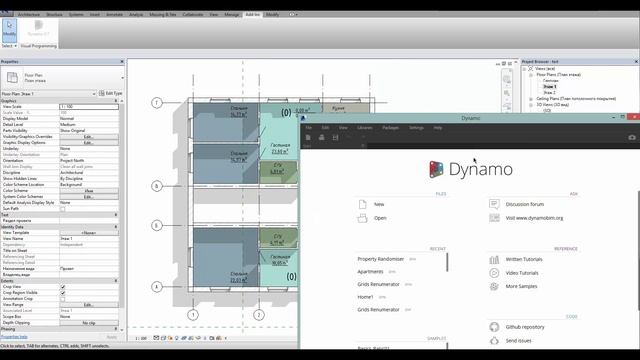Viewport: 640px width, 360px height.
Task: Click the Github repository icon
Action: (x=494, y=327)
